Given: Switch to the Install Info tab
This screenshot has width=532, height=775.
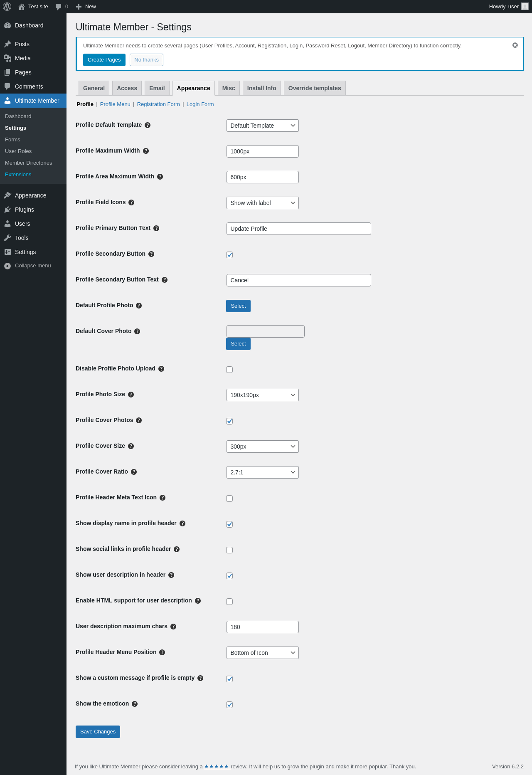Looking at the screenshot, I should pos(262,88).
